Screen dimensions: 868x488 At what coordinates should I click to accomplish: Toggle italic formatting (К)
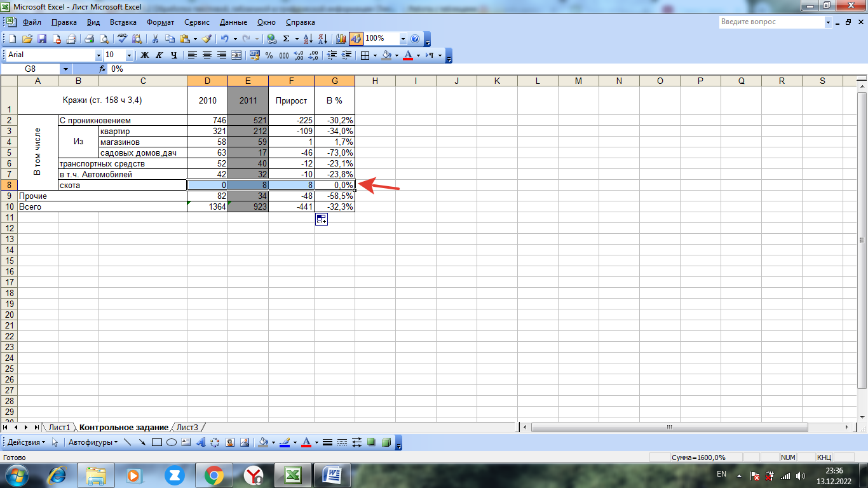[x=159, y=55]
